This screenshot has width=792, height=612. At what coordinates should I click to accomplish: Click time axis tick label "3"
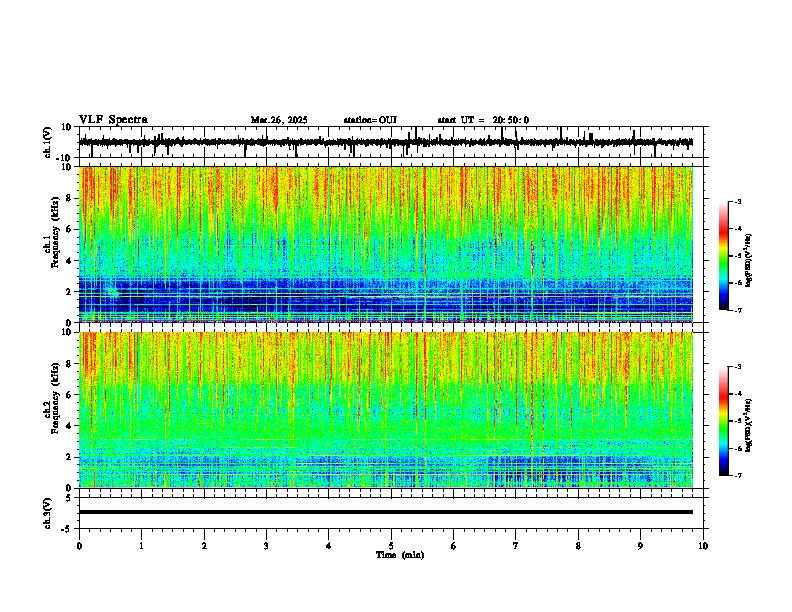pyautogui.click(x=266, y=546)
